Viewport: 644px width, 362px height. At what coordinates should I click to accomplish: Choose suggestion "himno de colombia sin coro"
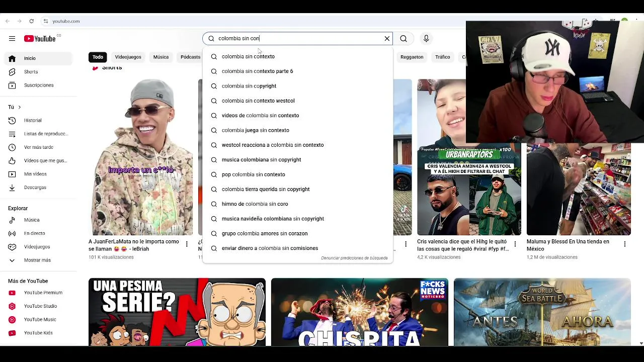tap(297, 204)
